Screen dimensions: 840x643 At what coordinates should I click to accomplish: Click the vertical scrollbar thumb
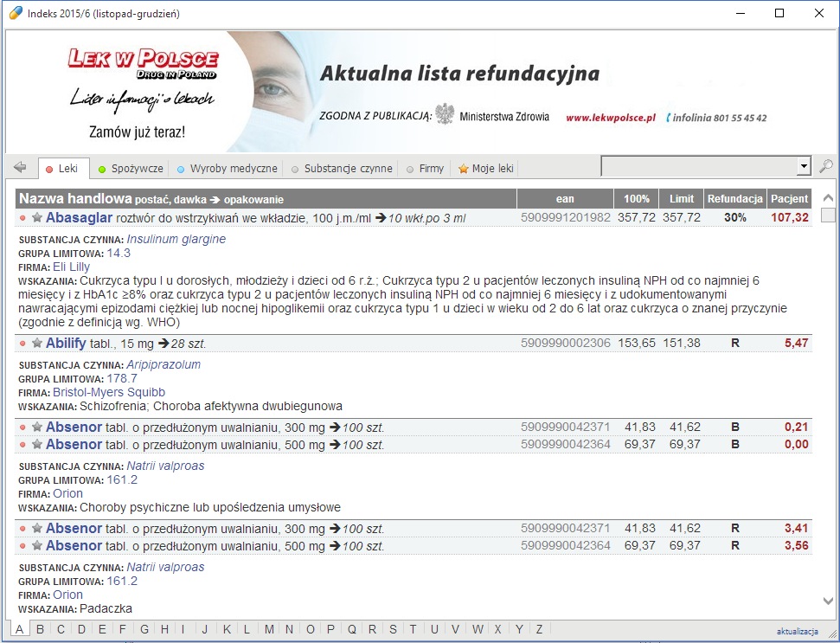(x=828, y=215)
